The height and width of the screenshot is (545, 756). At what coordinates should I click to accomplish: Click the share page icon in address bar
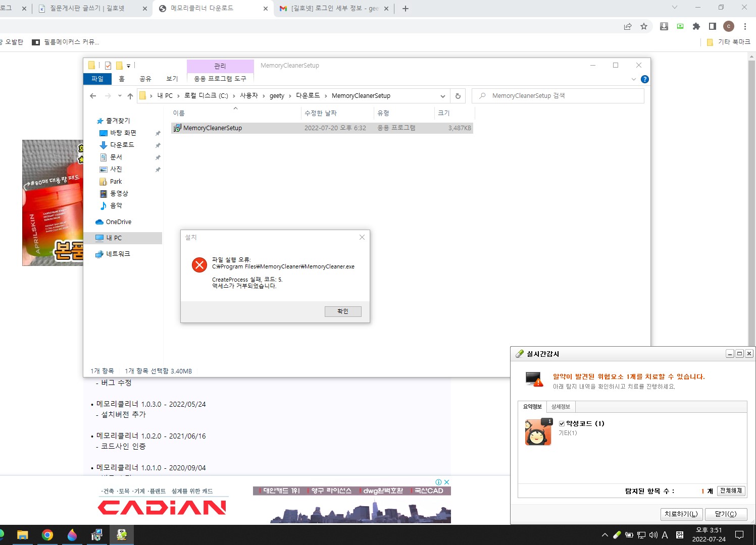[628, 26]
